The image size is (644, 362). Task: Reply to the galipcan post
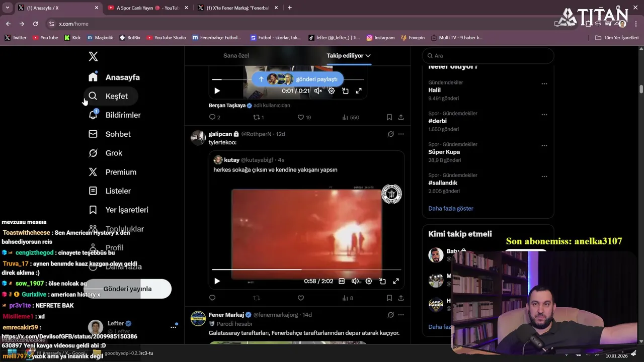coord(212,298)
